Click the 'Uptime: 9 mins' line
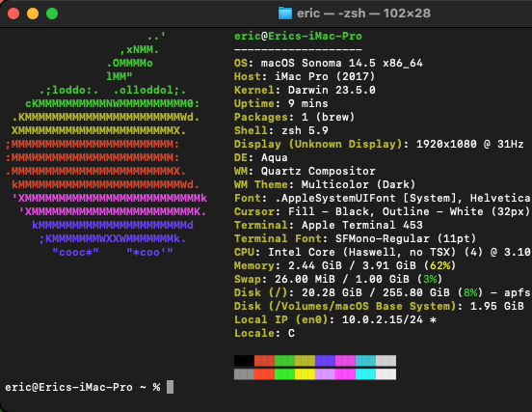 pyautogui.click(x=281, y=103)
